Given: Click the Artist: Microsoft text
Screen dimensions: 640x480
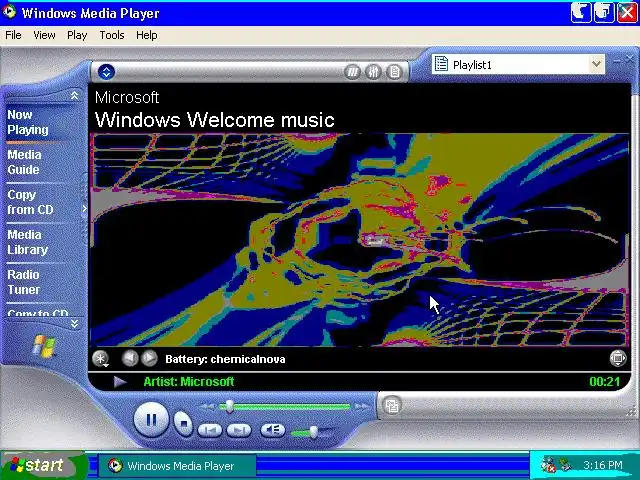Looking at the screenshot, I should (x=189, y=382).
